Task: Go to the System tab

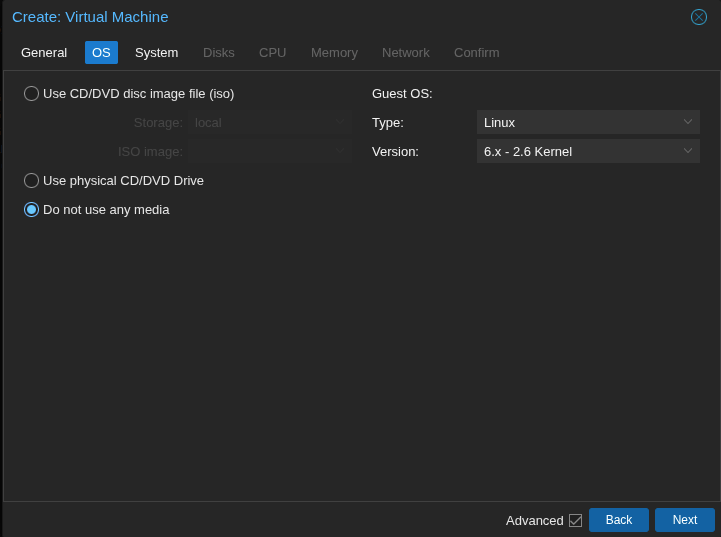Action: [x=156, y=53]
